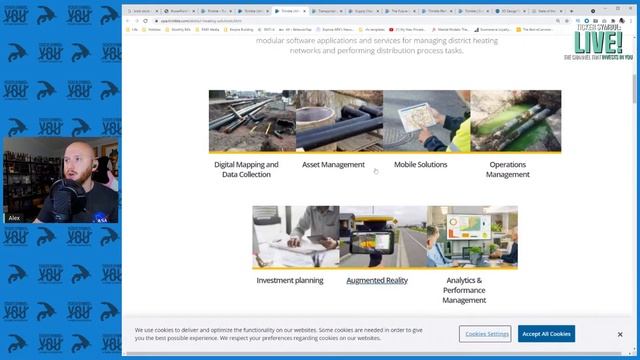Screen dimensions: 640x360
Task: Close the active Trimble tab
Action: [x=304, y=11]
